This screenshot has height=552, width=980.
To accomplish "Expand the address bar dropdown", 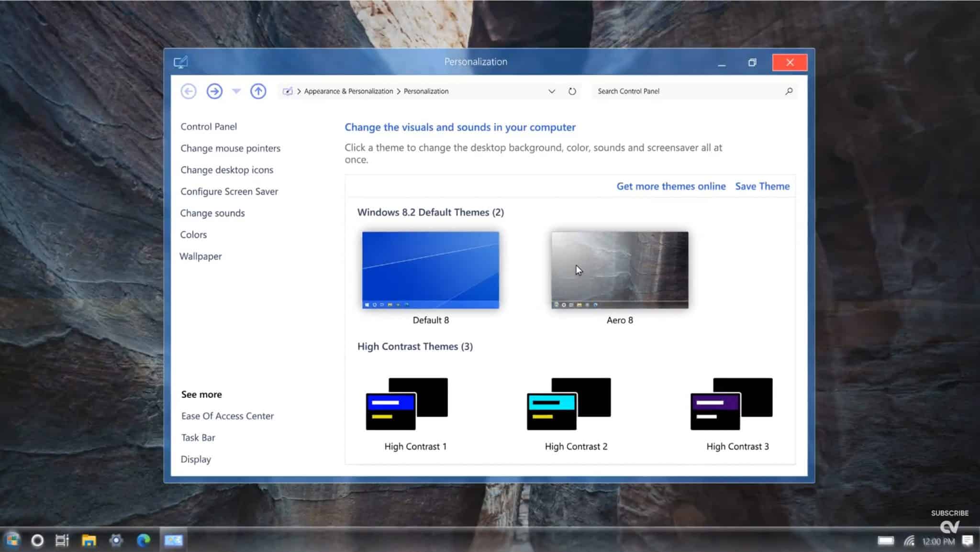I will coord(551,91).
